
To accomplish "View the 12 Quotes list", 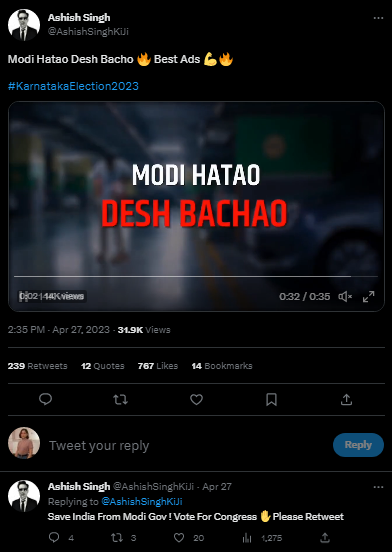I will (x=102, y=366).
